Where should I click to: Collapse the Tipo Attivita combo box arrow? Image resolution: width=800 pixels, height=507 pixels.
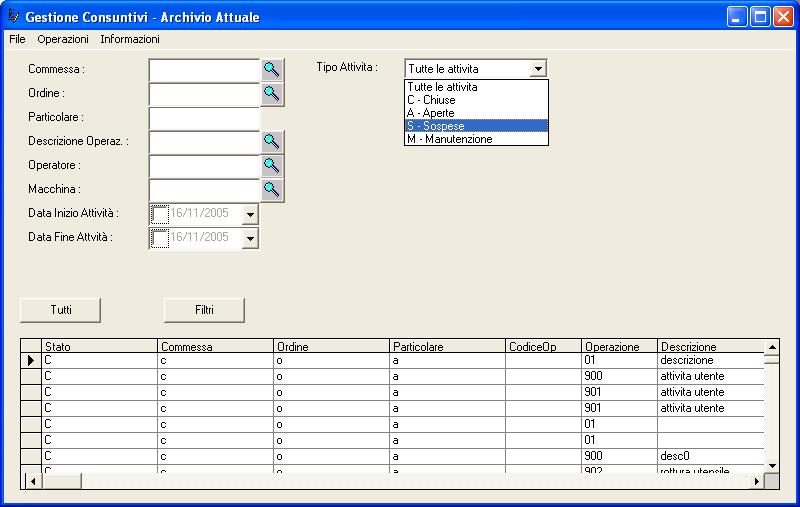(538, 69)
